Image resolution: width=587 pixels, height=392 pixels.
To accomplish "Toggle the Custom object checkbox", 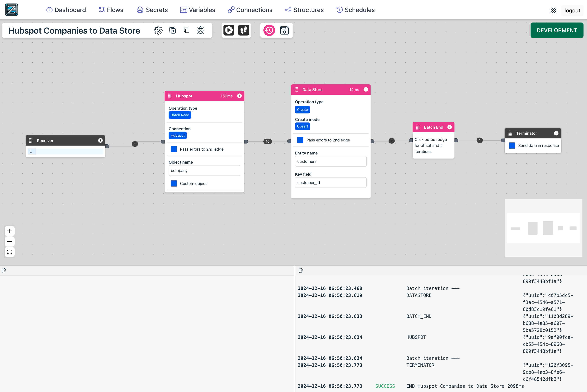I will click(x=174, y=184).
